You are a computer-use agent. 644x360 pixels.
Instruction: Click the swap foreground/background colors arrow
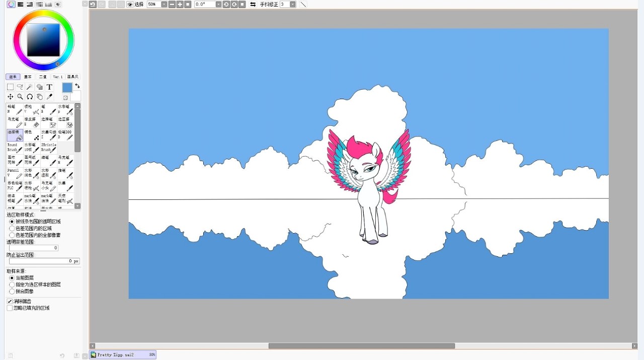tap(77, 86)
